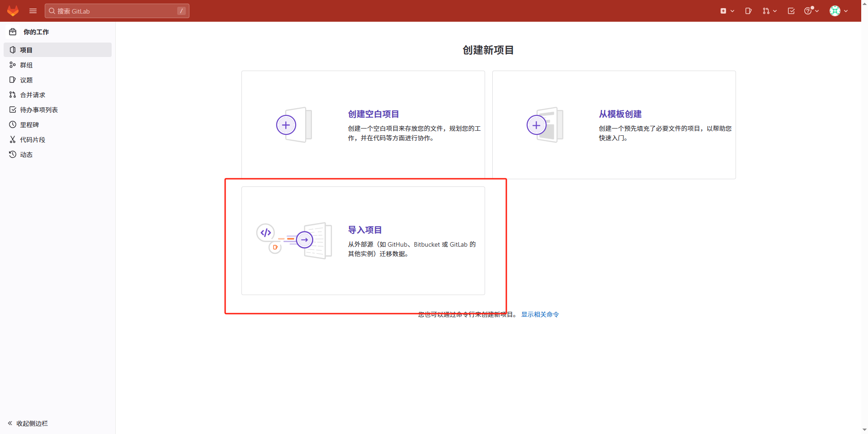
Task: Focus the 搜索 GitLab search field
Action: coord(117,11)
